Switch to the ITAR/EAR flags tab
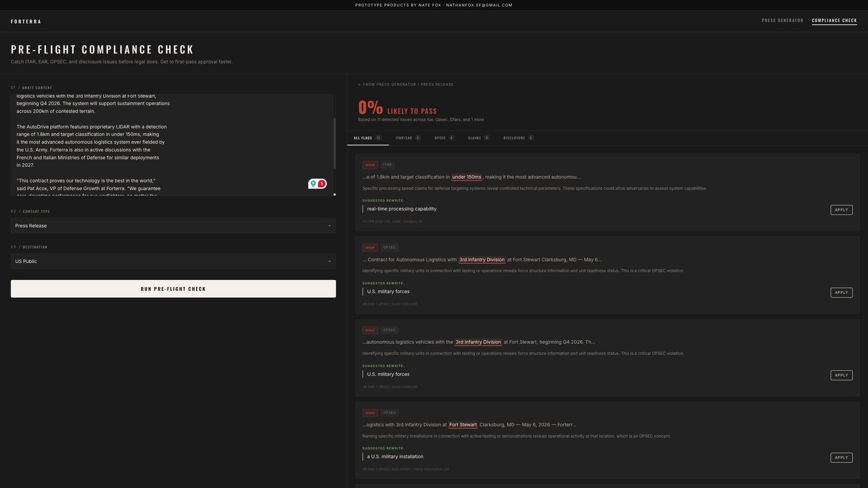 coord(408,138)
